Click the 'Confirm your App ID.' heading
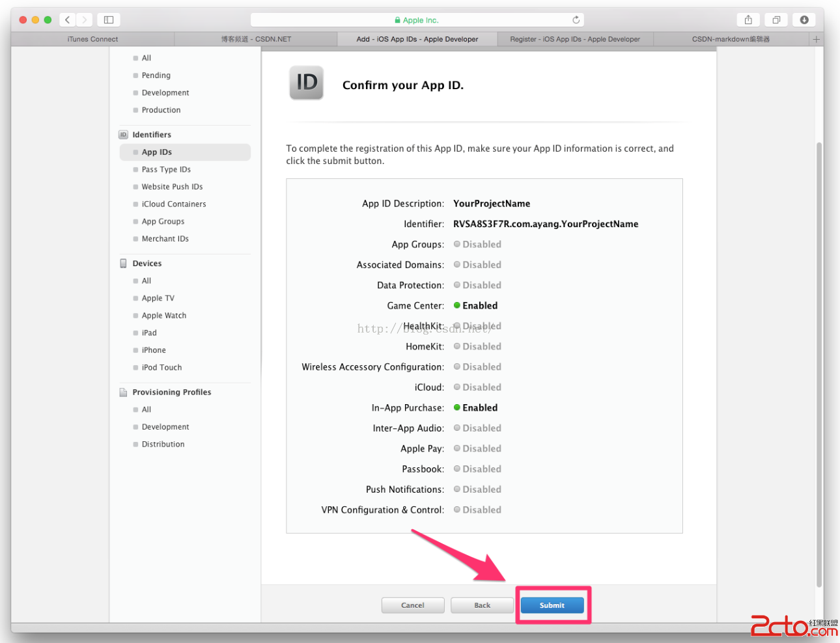The height and width of the screenshot is (643, 840). click(403, 85)
